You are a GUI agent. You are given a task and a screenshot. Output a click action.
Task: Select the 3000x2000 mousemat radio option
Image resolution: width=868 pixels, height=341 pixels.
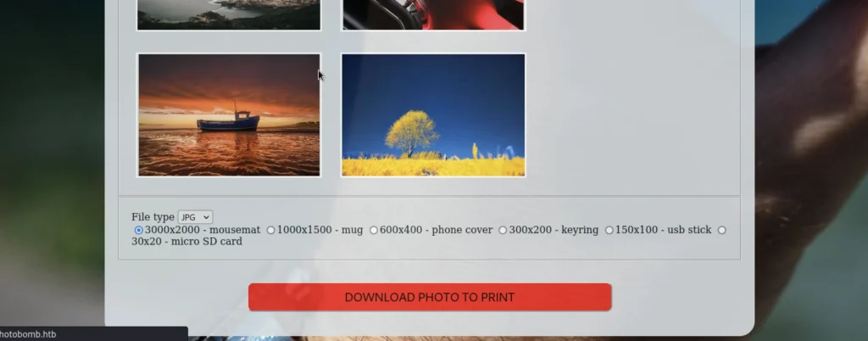tap(138, 230)
